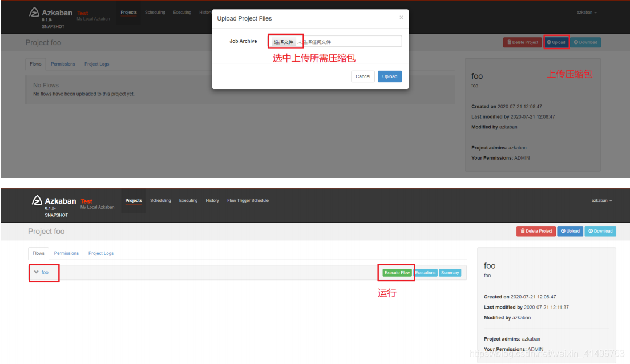The width and height of the screenshot is (630, 364).
Task: Click Delete Project on the lower toolbar
Action: 536,231
